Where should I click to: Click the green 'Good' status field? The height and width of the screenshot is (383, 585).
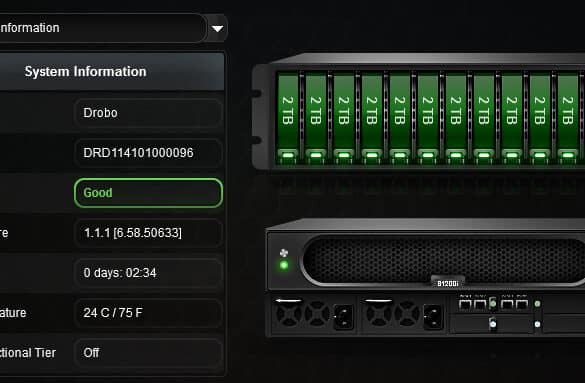[x=148, y=193]
